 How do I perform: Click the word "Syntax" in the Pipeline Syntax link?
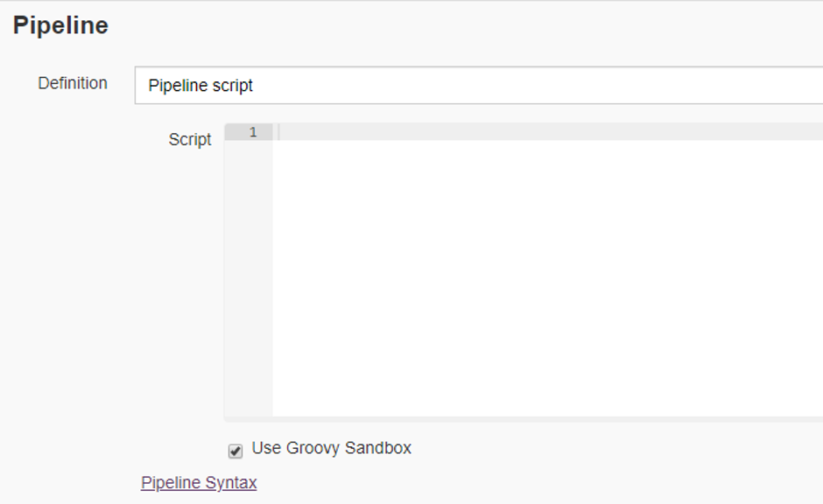click(230, 483)
